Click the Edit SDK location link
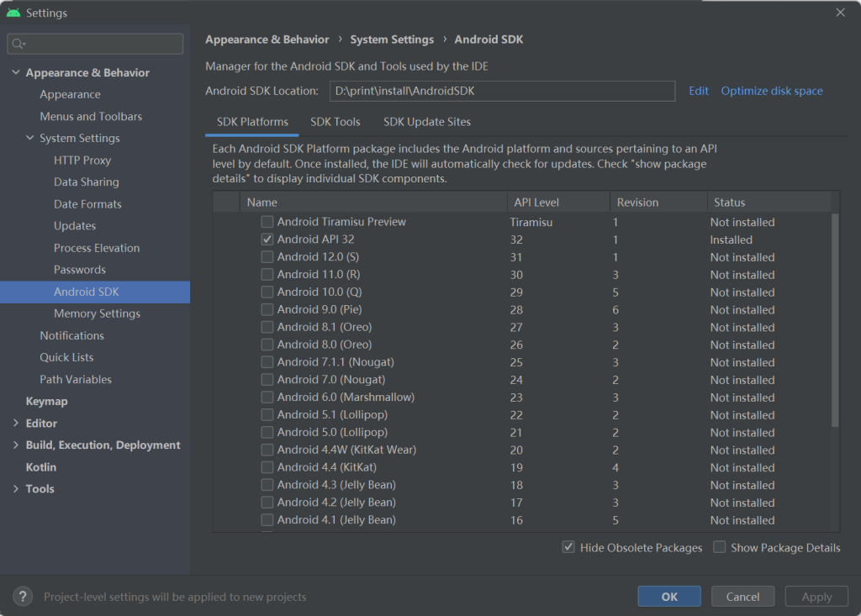Viewport: 861px width, 616px height. (699, 91)
